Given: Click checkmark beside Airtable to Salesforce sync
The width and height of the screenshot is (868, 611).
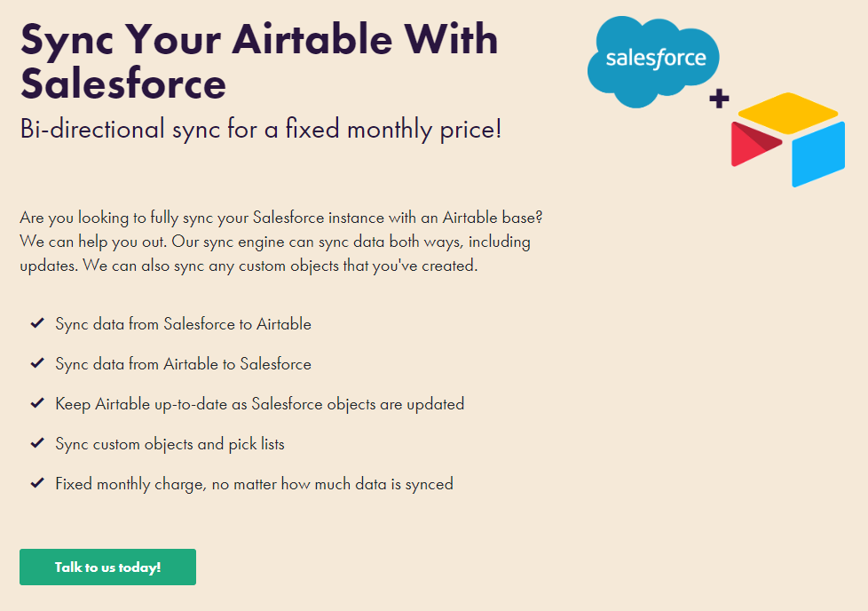Looking at the screenshot, I should (37, 363).
